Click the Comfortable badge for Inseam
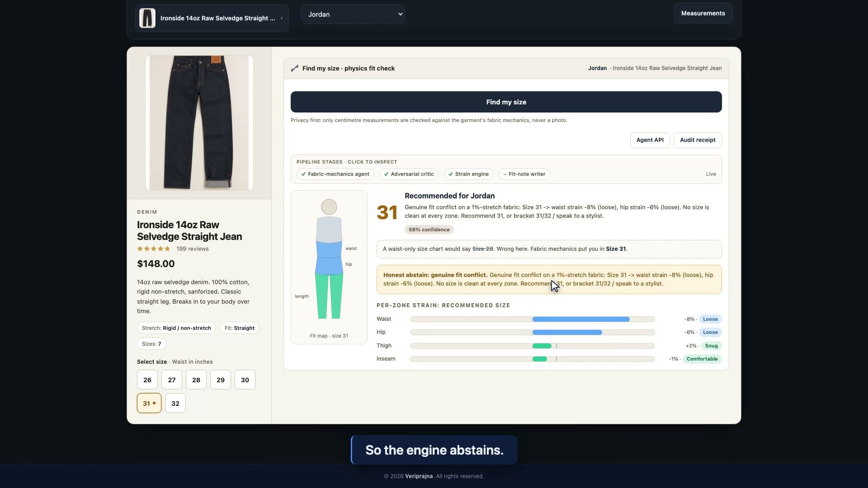The width and height of the screenshot is (868, 488). click(702, 359)
